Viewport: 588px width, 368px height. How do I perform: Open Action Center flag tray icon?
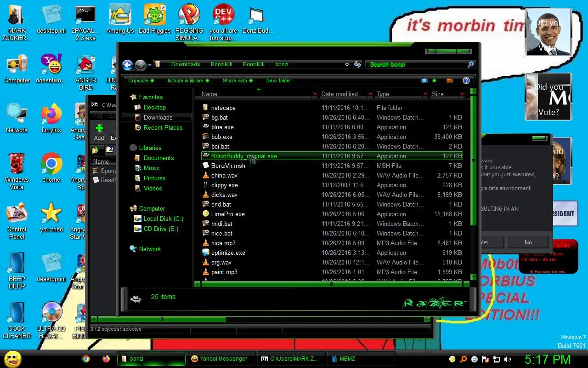[486, 359]
